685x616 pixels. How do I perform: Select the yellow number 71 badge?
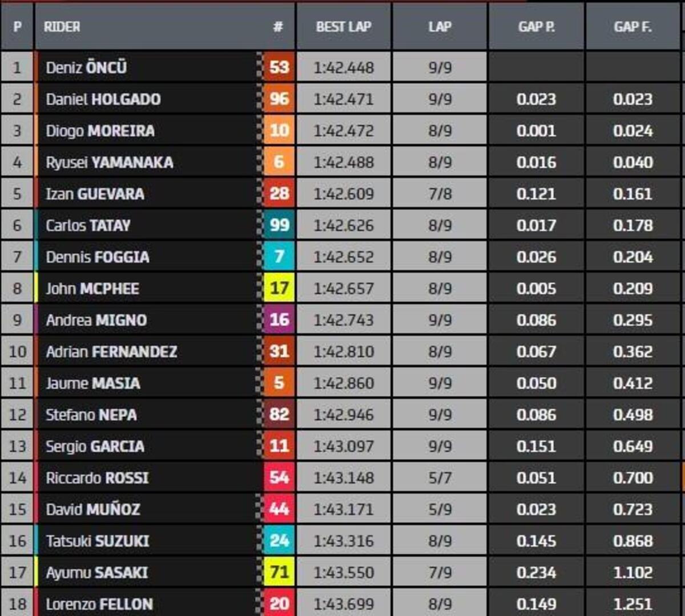click(x=279, y=572)
